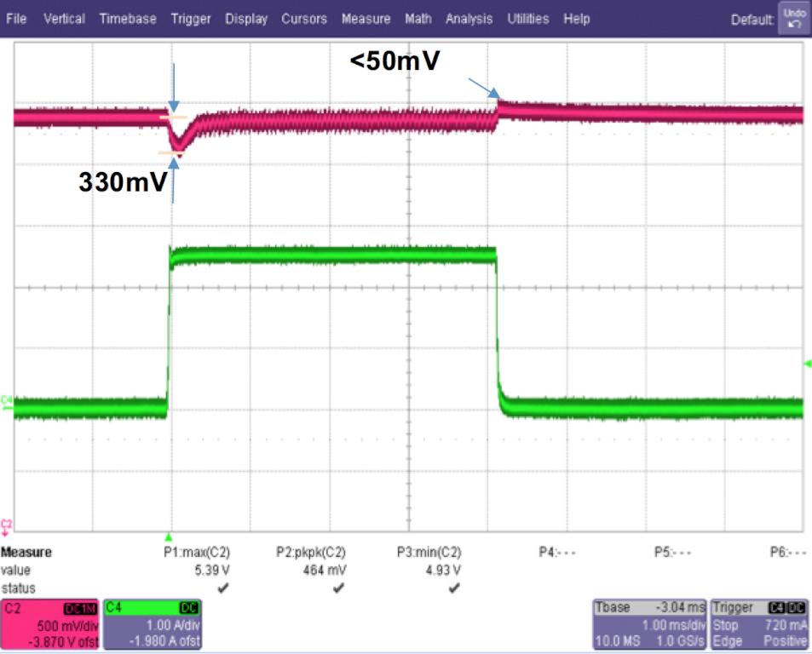Screen dimensions: 812x654
Task: Open the C4 channel descriptor box
Action: [x=153, y=624]
